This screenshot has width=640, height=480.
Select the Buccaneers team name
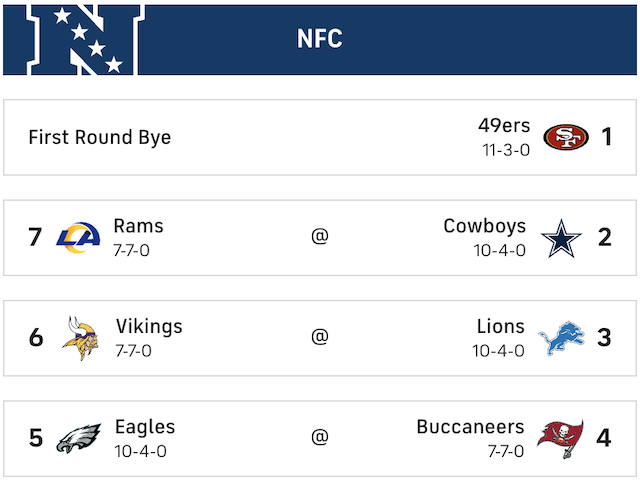coord(470,427)
